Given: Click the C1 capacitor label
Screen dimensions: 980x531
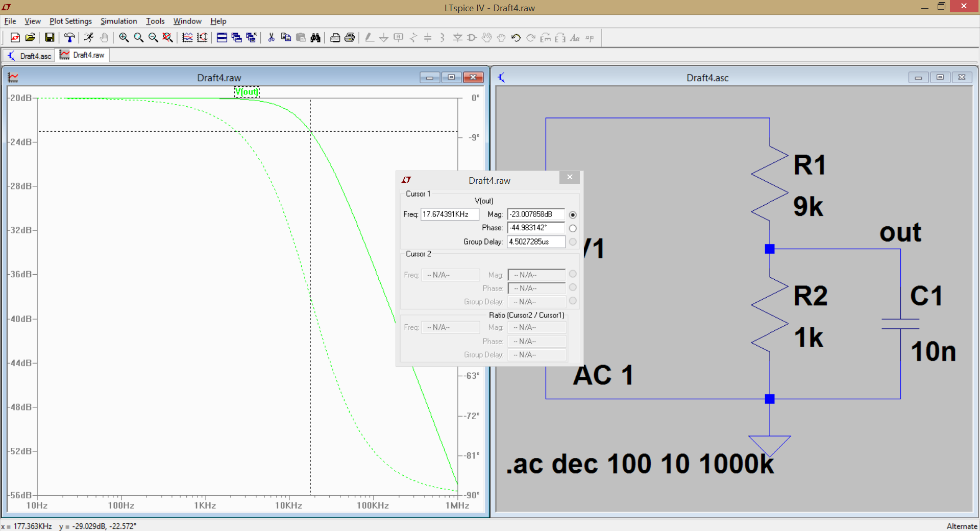Looking at the screenshot, I should 926,296.
